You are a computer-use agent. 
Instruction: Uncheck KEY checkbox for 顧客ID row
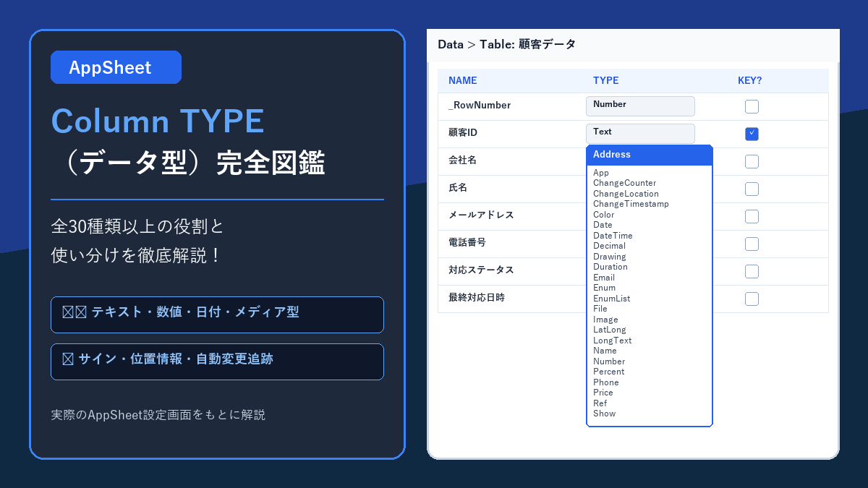coord(752,134)
